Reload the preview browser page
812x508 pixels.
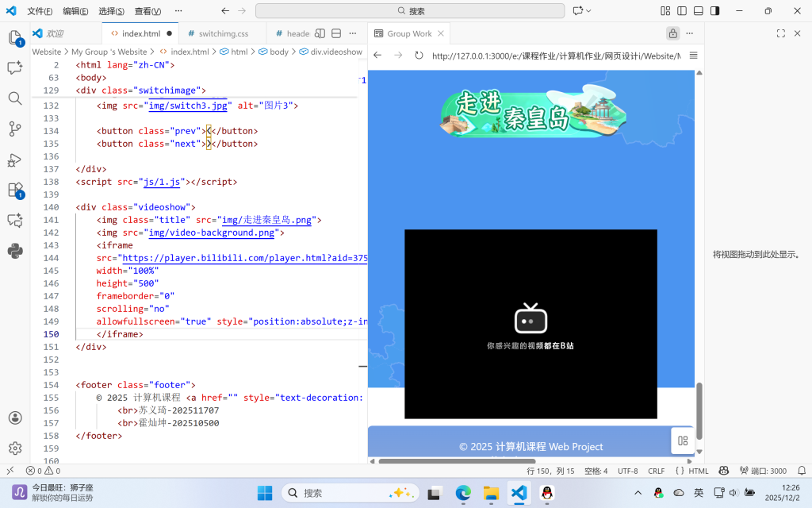pyautogui.click(x=419, y=56)
